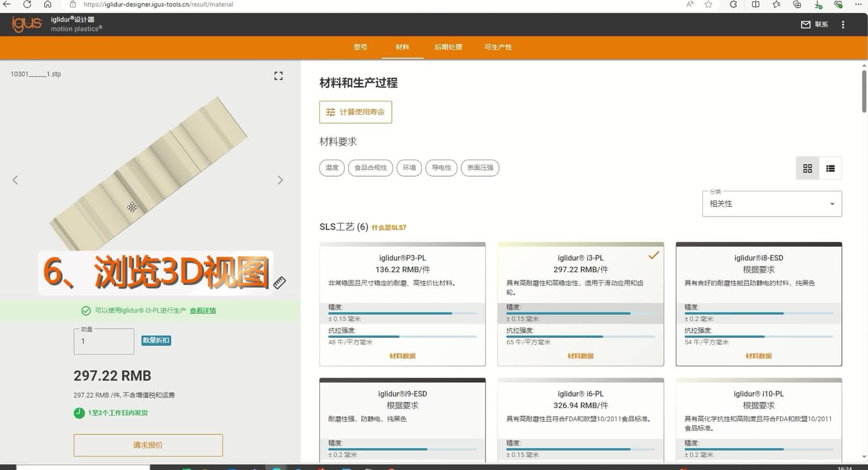Click the browser back arrow
The height and width of the screenshot is (470, 868).
7,5
